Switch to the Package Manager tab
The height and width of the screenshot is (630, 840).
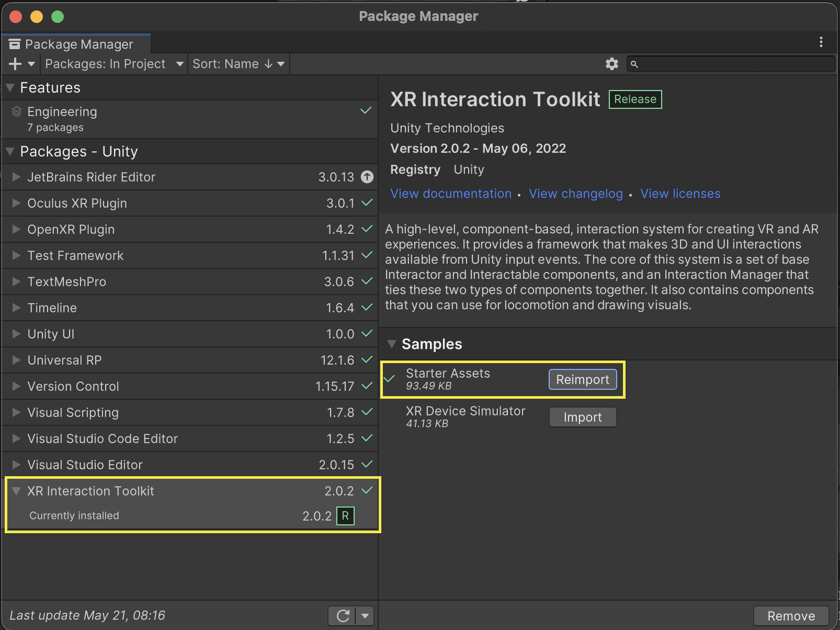[76, 44]
